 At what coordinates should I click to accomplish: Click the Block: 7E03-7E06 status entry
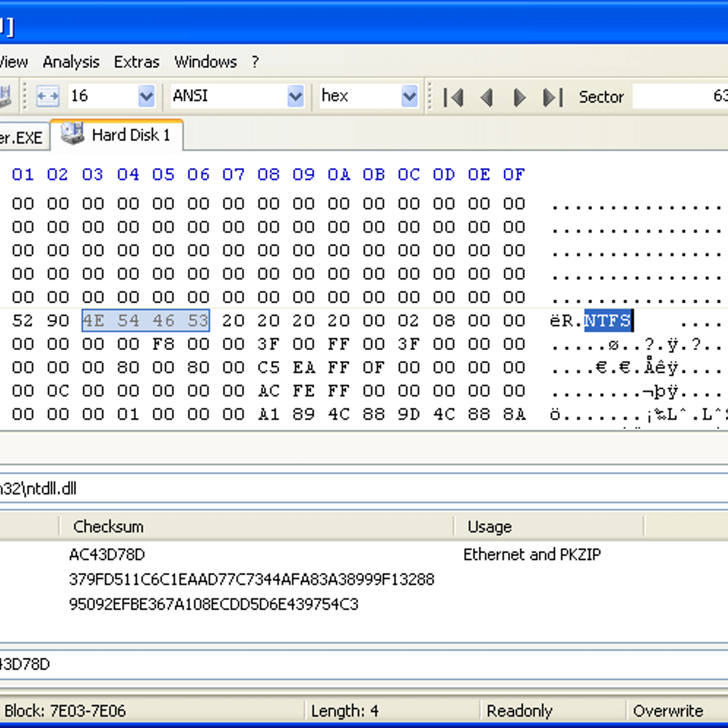[65, 710]
